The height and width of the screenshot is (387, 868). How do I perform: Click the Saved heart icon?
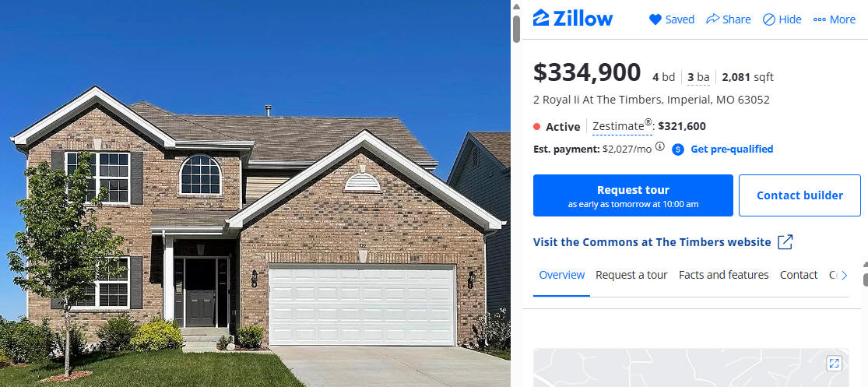(x=655, y=19)
